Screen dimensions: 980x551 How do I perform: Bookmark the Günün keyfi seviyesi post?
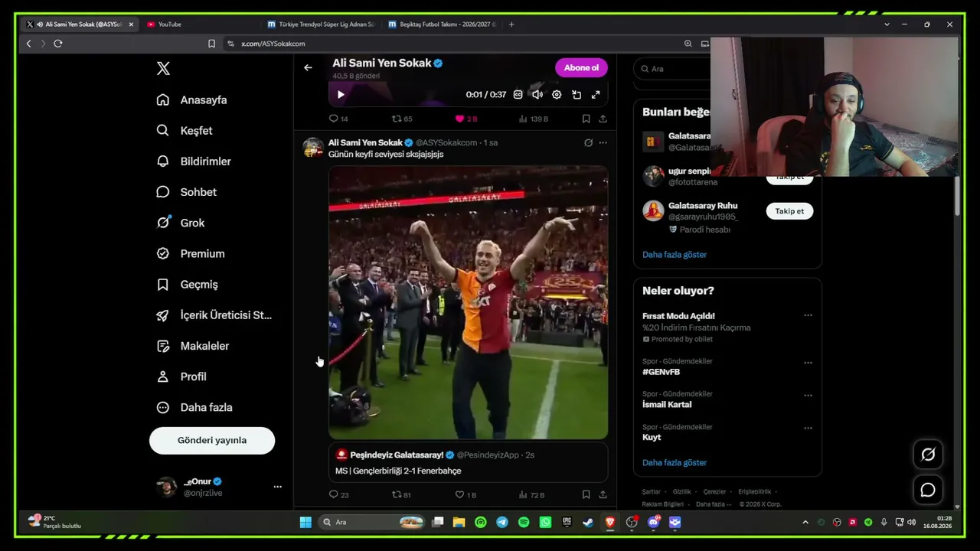[x=586, y=494]
